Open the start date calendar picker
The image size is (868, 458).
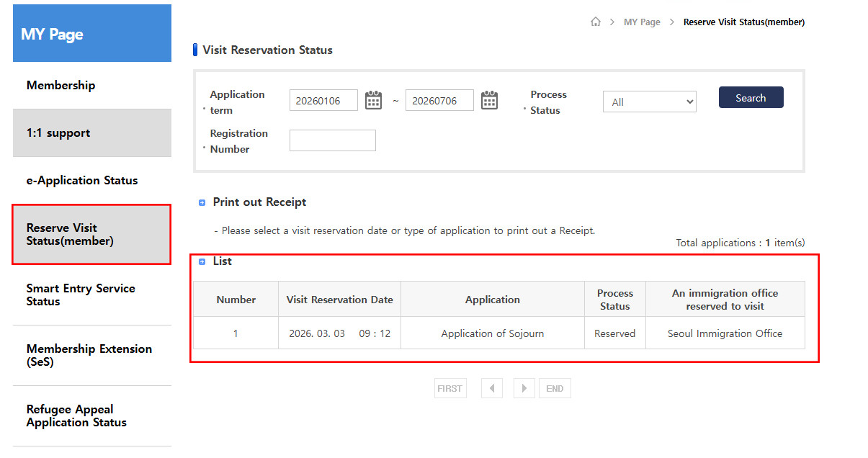point(373,100)
